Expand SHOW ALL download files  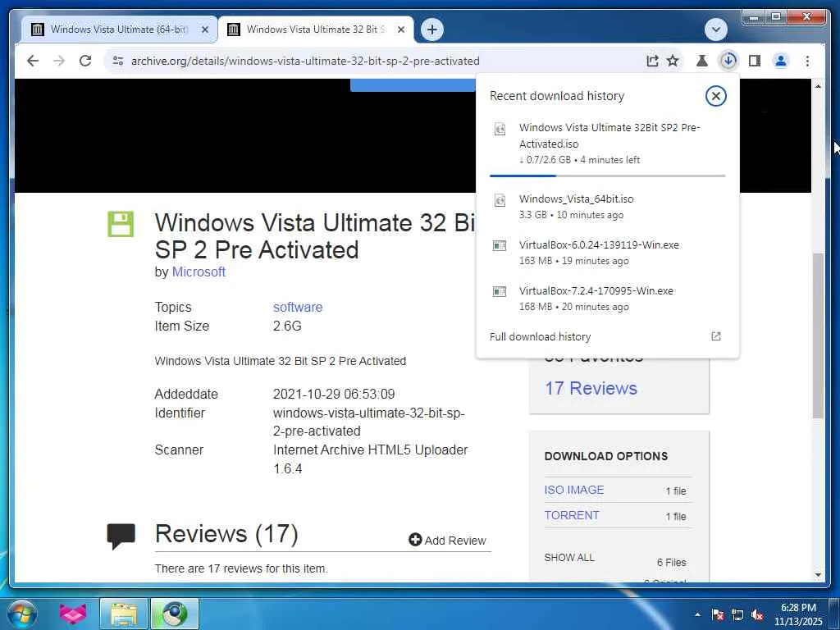(x=569, y=558)
